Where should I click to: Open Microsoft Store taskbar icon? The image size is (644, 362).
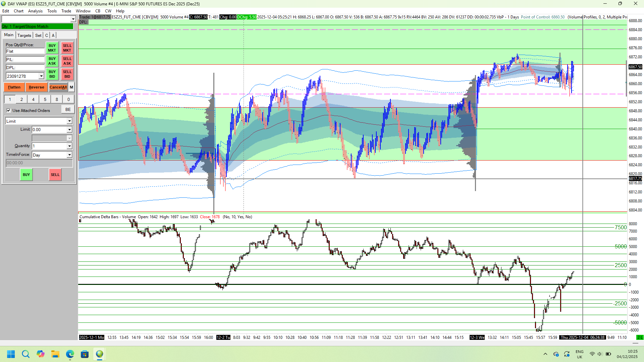click(x=85, y=354)
